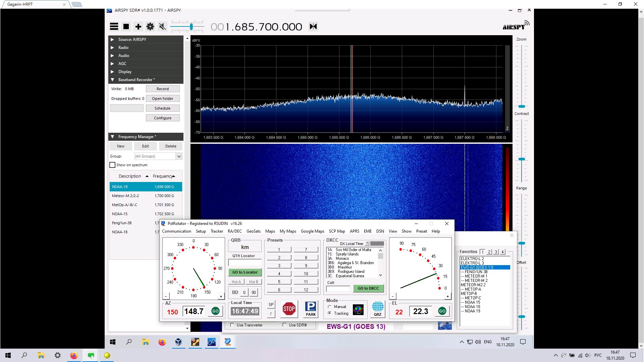Image resolution: width=644 pixels, height=362 pixels.
Task: Open PstRotator Help menu
Action: click(x=436, y=231)
